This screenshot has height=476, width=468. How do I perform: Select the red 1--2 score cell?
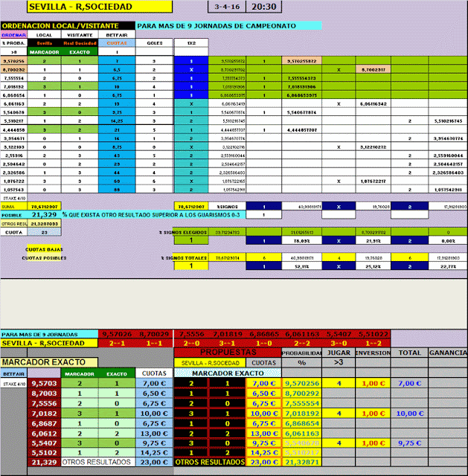pyautogui.click(x=373, y=344)
